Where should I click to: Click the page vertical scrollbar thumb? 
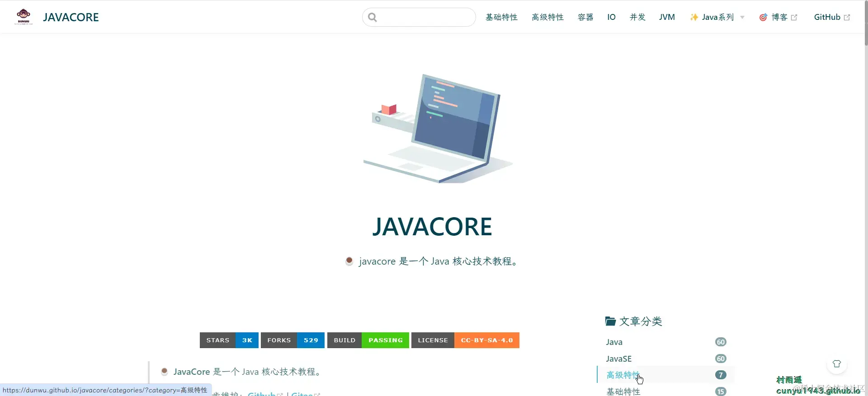click(866, 23)
